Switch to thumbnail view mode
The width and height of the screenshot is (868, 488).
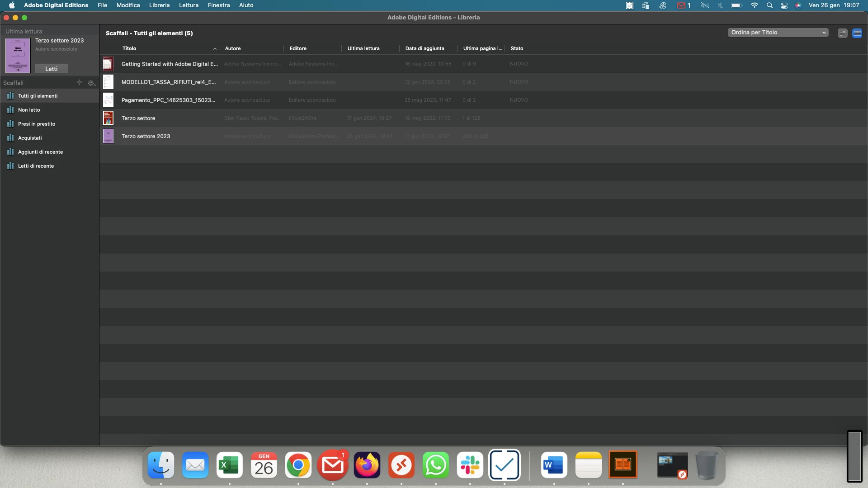(x=842, y=33)
